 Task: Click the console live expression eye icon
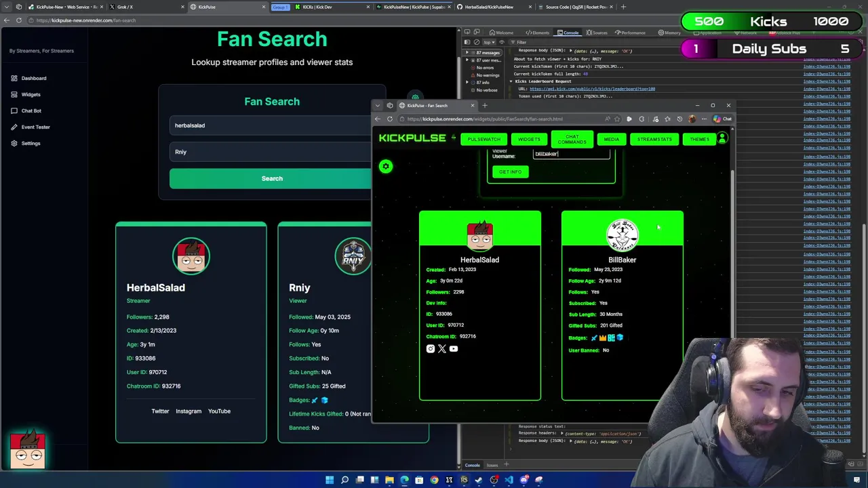click(502, 42)
